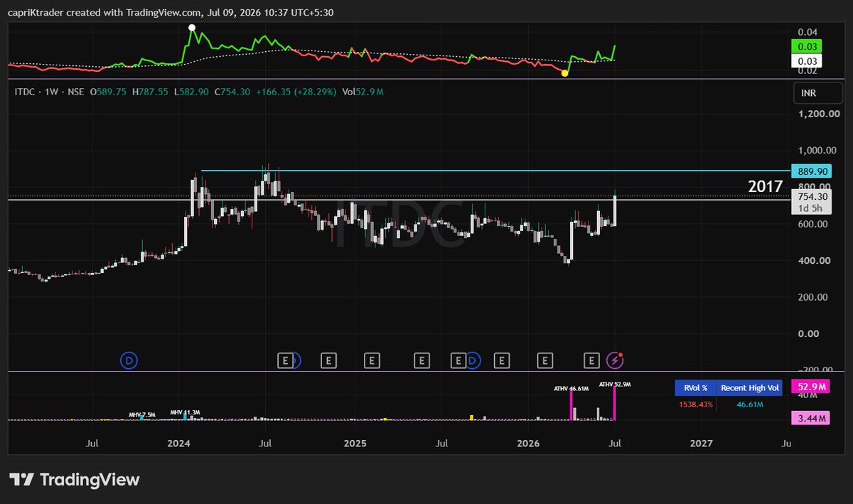Viewport: 853px width, 504px height.
Task: Click the earnings E marker just left of the lightning icon
Action: 591,360
